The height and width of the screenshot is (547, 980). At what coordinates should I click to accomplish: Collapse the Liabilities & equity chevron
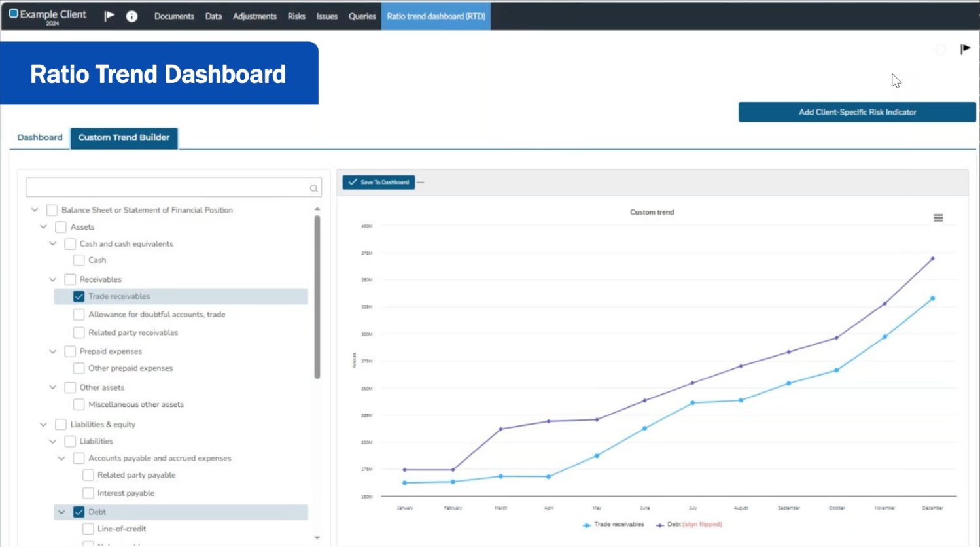coord(44,425)
